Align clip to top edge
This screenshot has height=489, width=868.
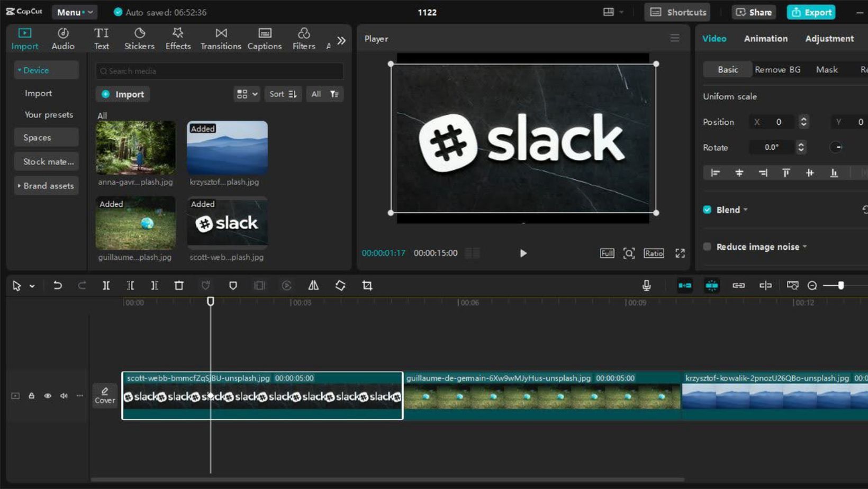click(786, 173)
